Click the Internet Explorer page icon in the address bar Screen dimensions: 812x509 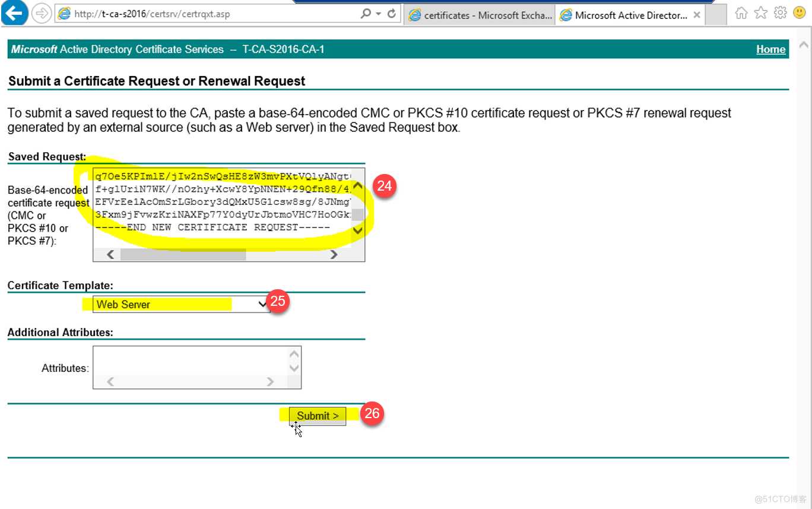pyautogui.click(x=64, y=14)
